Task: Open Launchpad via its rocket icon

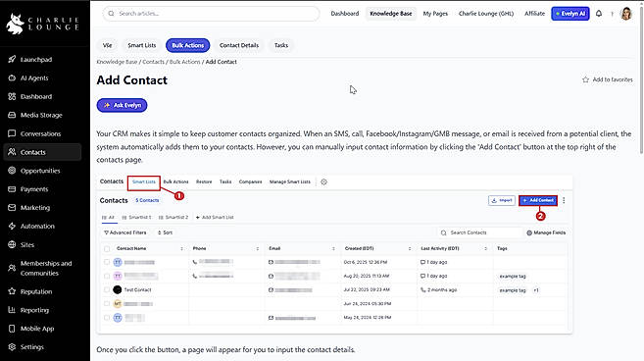Action: pos(12,59)
